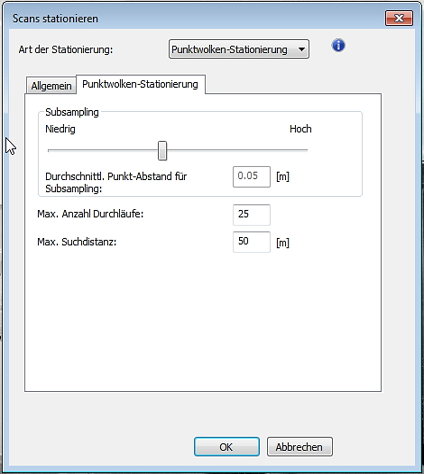Click the Niedrig label

pos(60,129)
